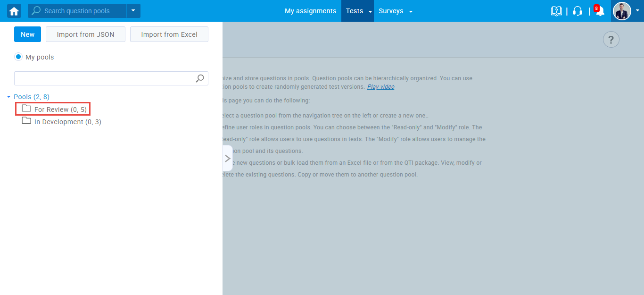Click Import from JSON button
This screenshot has width=644, height=295.
point(85,34)
